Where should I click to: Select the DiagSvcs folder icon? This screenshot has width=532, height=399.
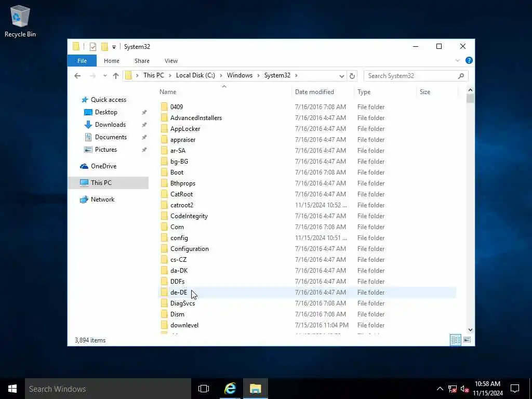click(164, 303)
